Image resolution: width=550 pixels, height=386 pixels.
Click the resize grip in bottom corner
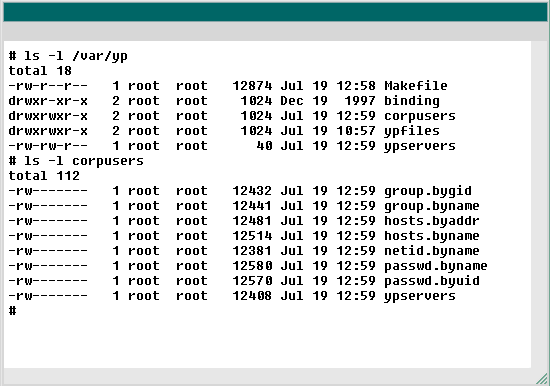coord(542,379)
